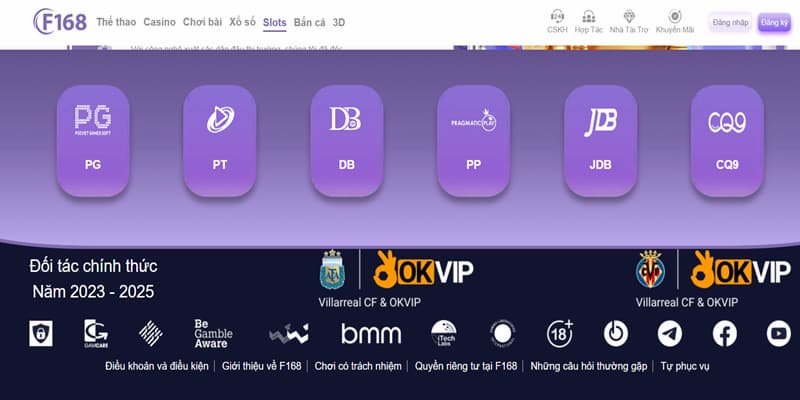800x400 pixels.
Task: Pick the CQ9 provider card
Action: pos(727,140)
